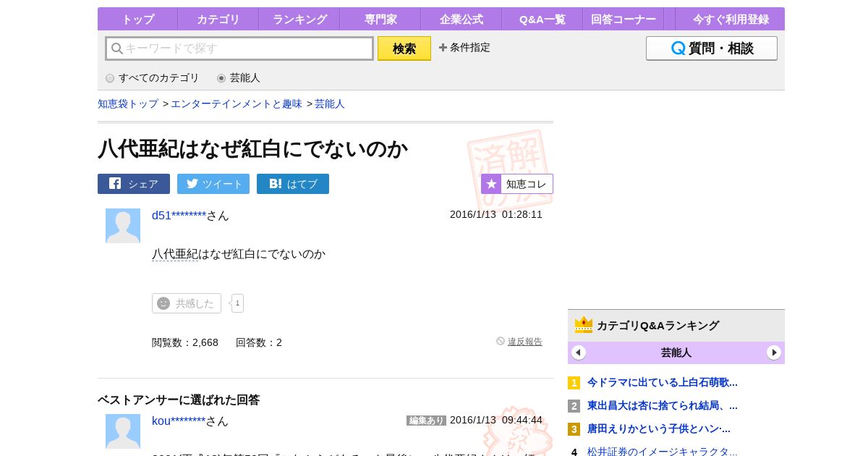Screen dimensions: 868x456
Task: Click the yellow 検索 search button
Action: point(404,48)
